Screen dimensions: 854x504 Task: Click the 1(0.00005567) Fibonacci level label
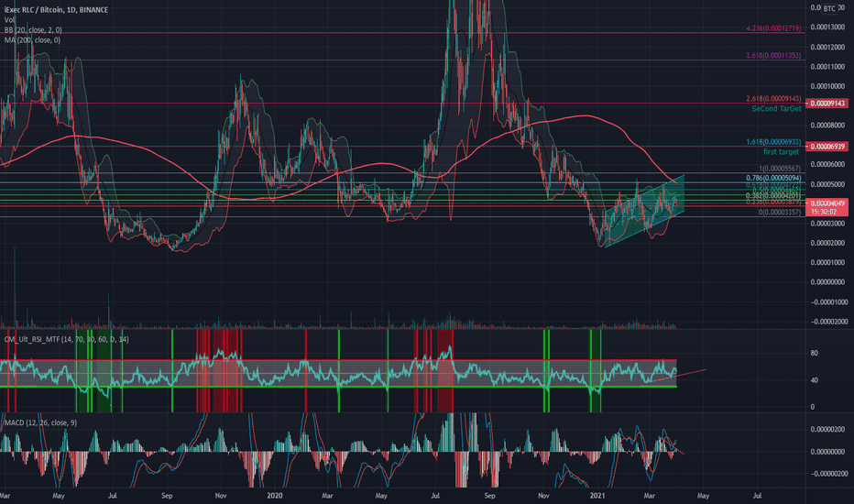point(780,169)
